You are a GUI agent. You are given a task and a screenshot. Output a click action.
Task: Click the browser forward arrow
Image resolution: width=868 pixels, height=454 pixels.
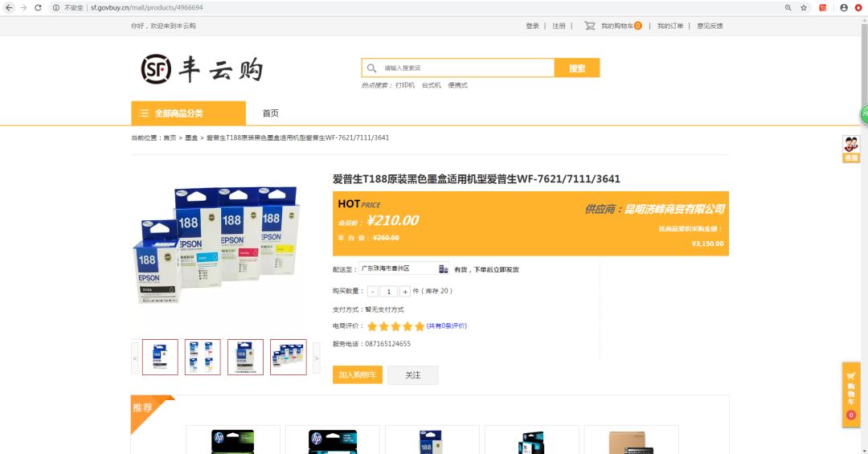click(23, 8)
